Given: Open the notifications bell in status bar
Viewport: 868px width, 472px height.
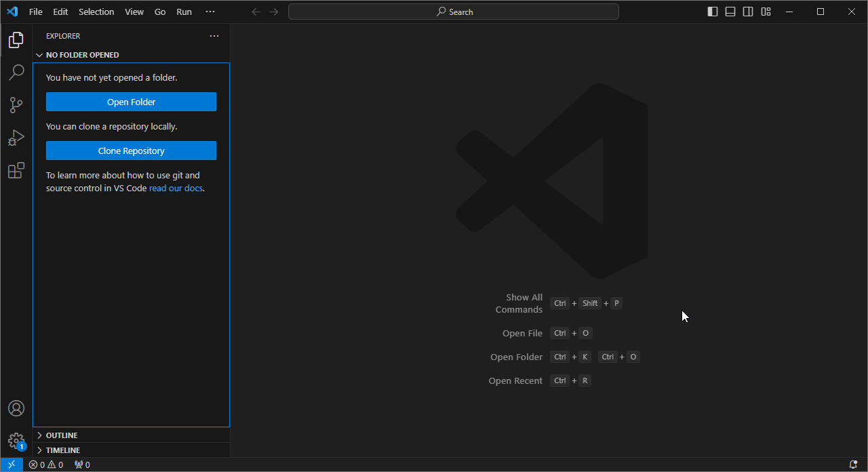Looking at the screenshot, I should pos(853,465).
